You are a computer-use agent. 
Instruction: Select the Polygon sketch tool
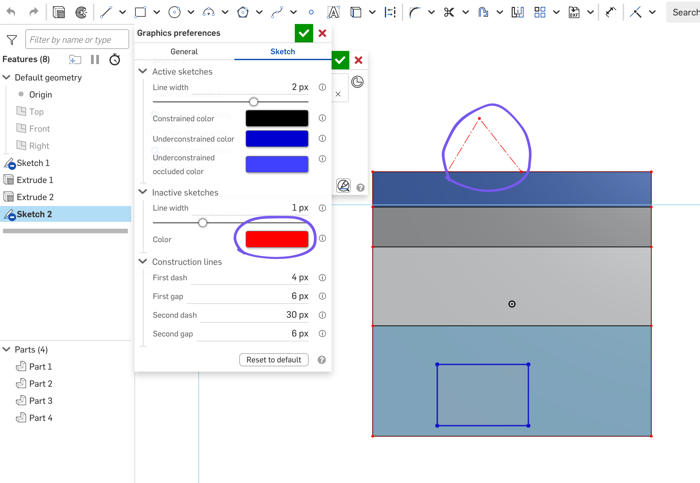(243, 12)
